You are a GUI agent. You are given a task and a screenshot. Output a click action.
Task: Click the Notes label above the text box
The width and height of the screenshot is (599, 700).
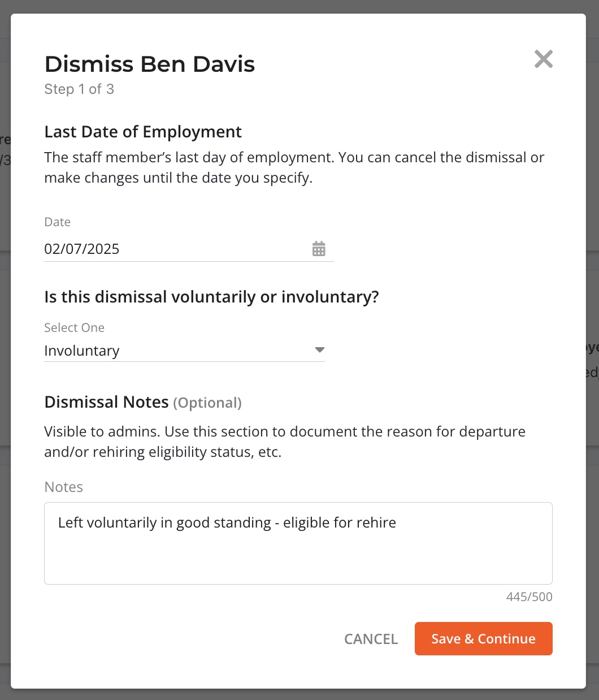tap(63, 487)
